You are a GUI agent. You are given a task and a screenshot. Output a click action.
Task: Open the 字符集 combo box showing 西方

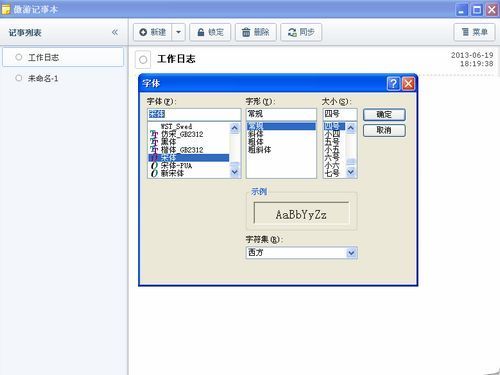pyautogui.click(x=302, y=253)
